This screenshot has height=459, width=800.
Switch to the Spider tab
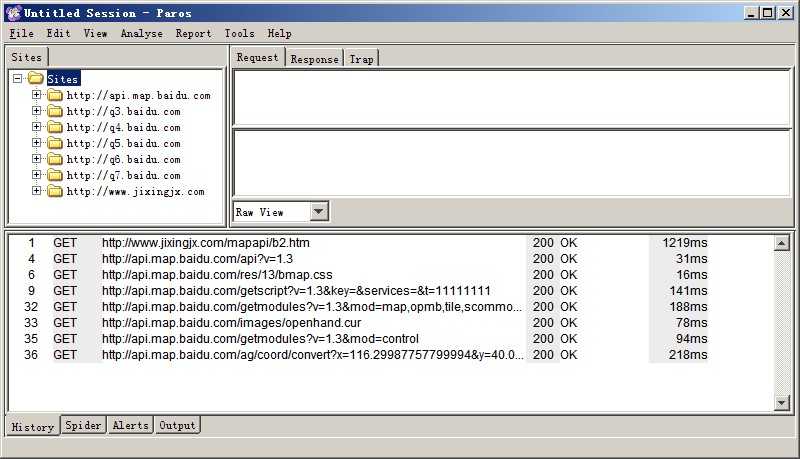[x=83, y=425]
